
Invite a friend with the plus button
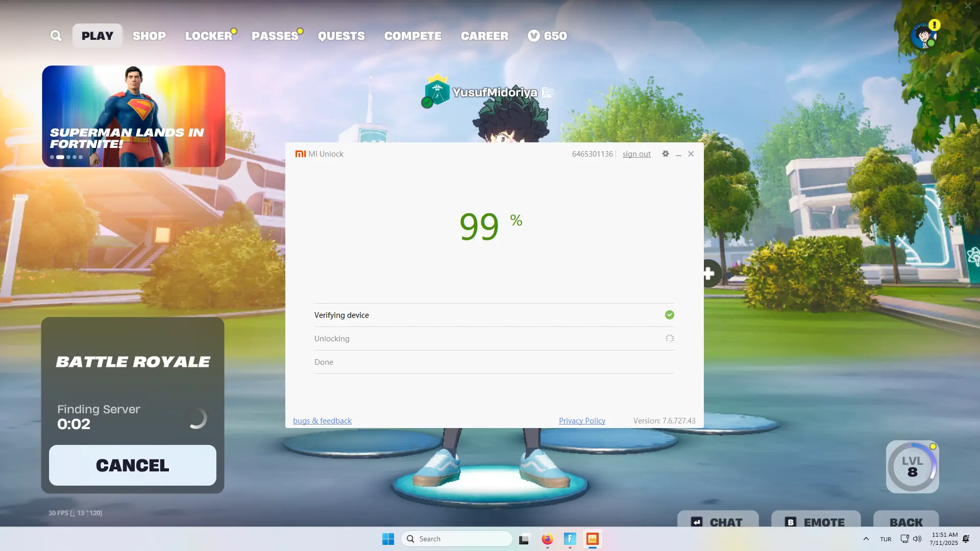(x=709, y=273)
